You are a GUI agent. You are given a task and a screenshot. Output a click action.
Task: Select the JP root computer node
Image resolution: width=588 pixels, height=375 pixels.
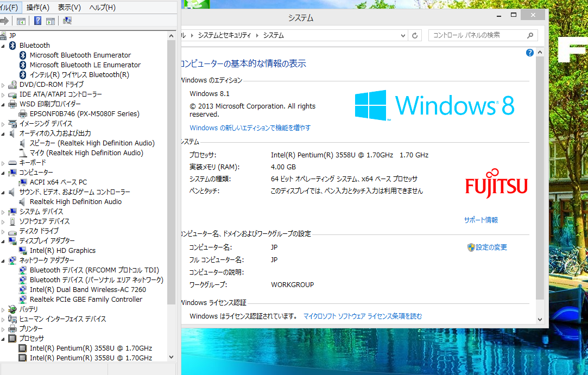tap(12, 36)
